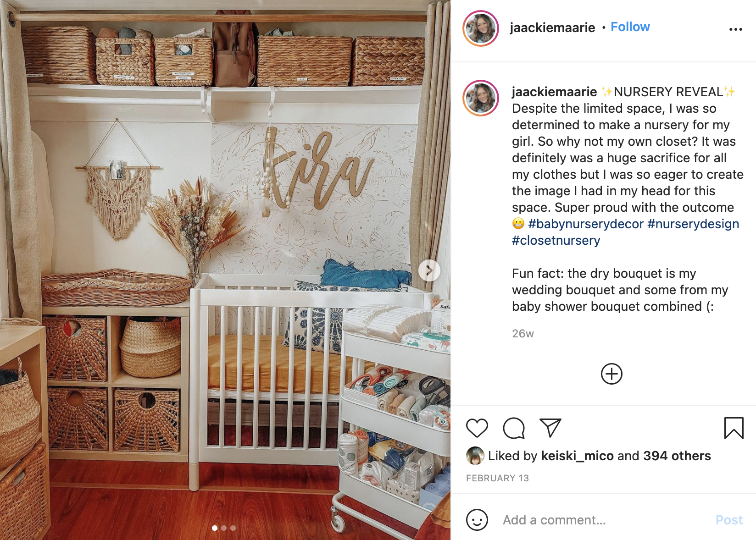Open the #babynurserydecor hashtag

point(586,224)
